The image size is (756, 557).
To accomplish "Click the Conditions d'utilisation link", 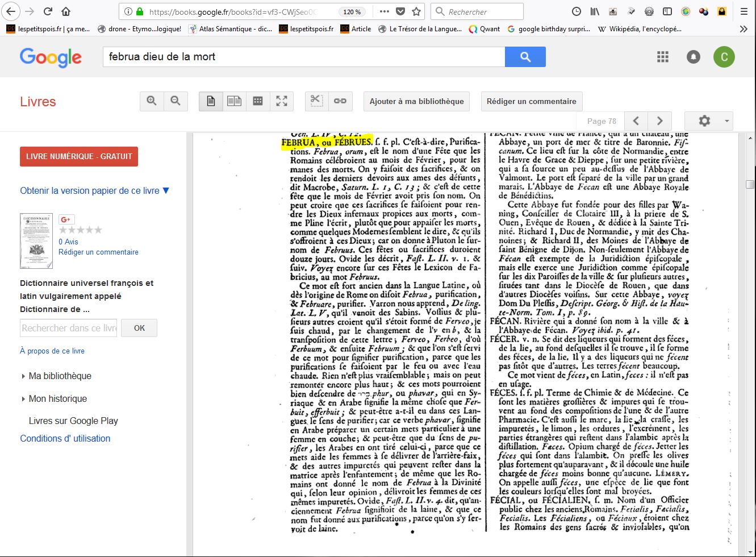I will [65, 438].
